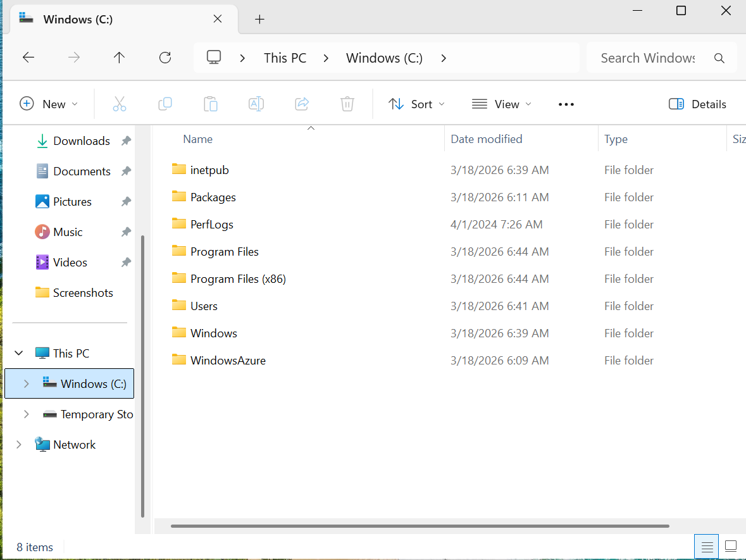Screen dimensions: 746x560
Task: Select the Windows folder name in list
Action: pos(214,333)
